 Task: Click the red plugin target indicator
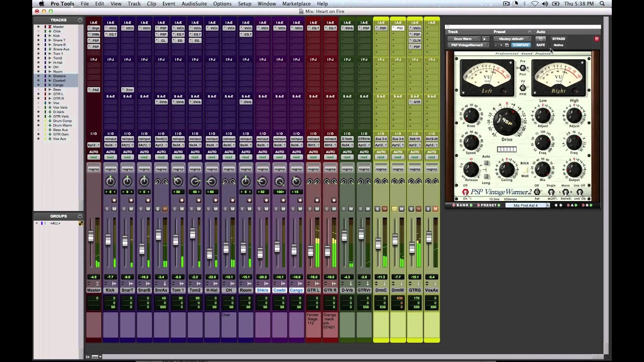coord(597,39)
